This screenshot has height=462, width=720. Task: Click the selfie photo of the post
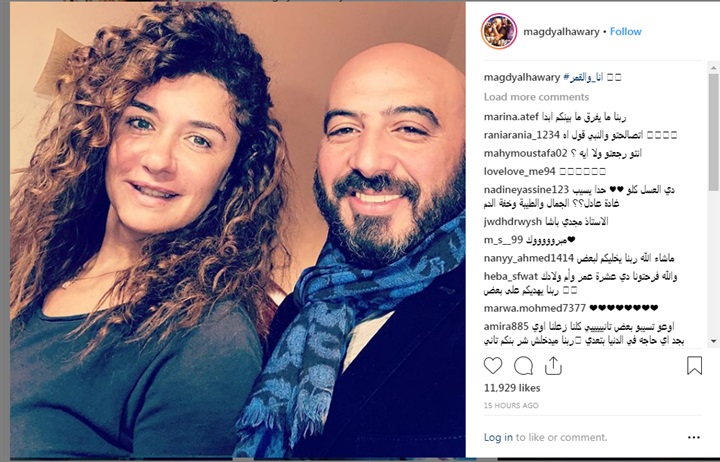point(238,230)
